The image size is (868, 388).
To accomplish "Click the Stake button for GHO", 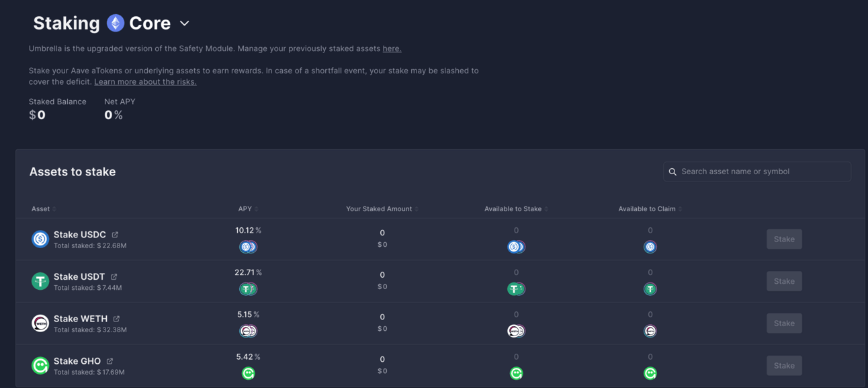I will point(784,365).
